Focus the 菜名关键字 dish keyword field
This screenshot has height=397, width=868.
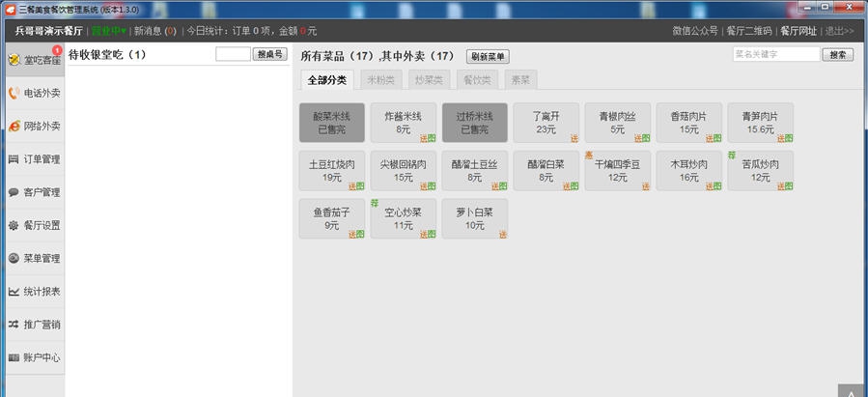click(x=776, y=54)
